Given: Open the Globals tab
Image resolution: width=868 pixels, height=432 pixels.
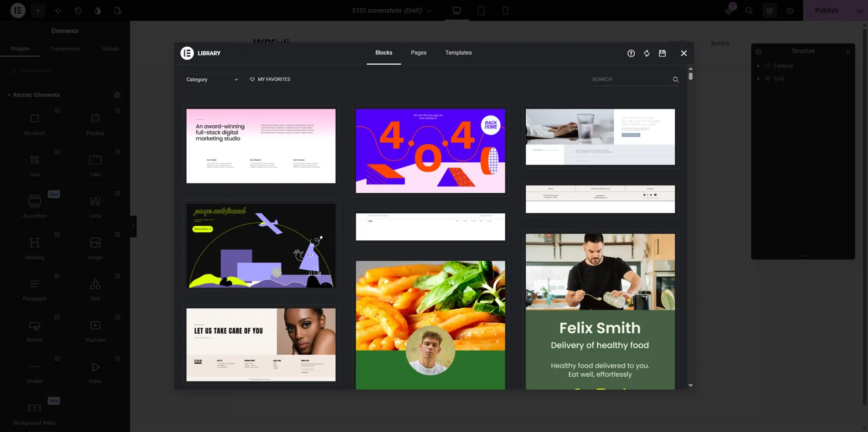Looking at the screenshot, I should pyautogui.click(x=110, y=49).
